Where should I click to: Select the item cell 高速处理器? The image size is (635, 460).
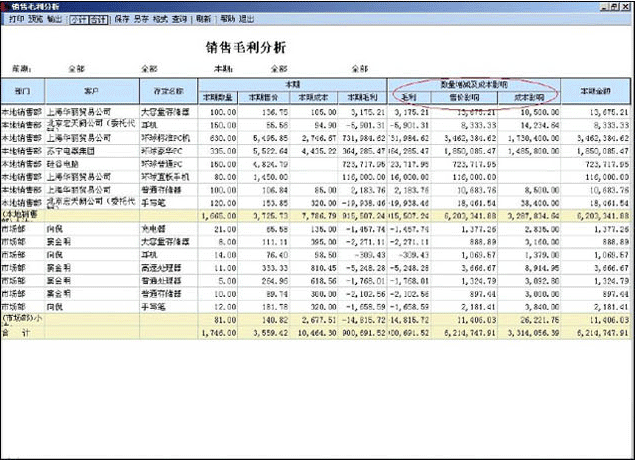(168, 268)
